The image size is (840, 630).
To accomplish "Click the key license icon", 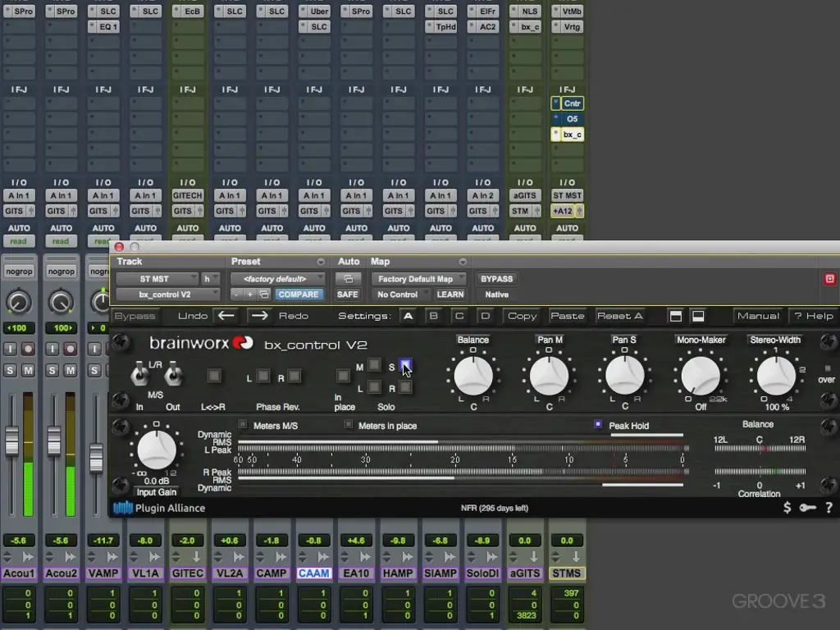I will (808, 507).
